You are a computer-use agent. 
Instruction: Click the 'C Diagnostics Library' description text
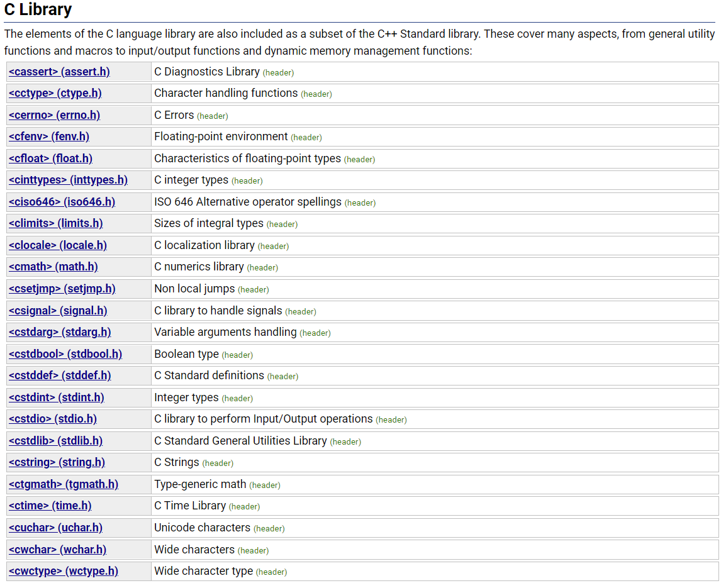tap(207, 72)
